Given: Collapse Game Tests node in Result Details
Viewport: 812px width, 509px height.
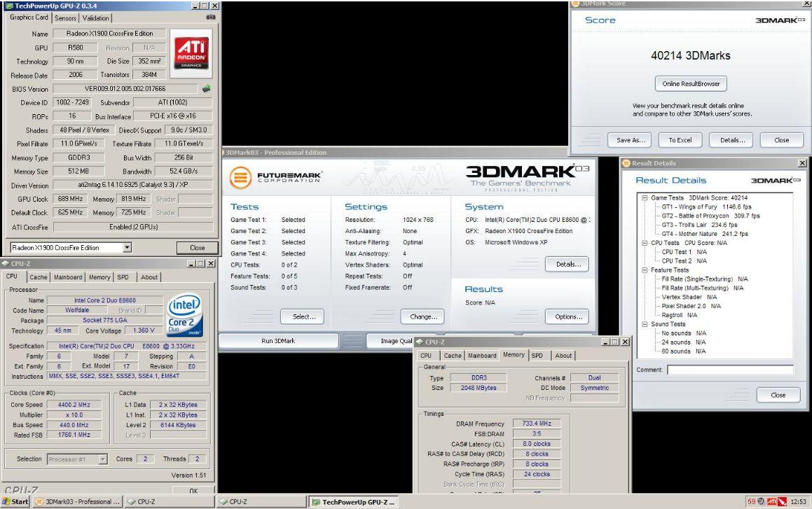Looking at the screenshot, I should click(x=645, y=197).
